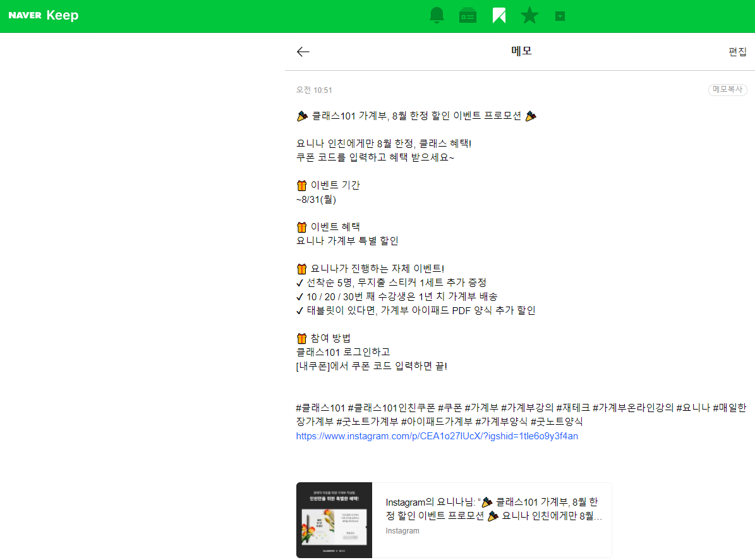Open the Keep bookmark icon
The width and height of the screenshot is (755, 560).
click(499, 16)
